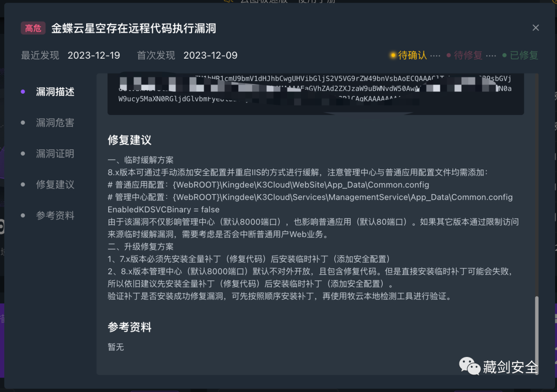Click the 首次发现 date 2023-12-09
Image resolution: width=557 pixels, height=392 pixels.
click(x=210, y=55)
